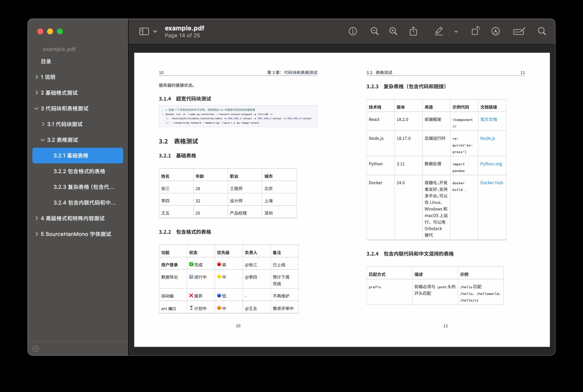Open the search field

click(x=542, y=31)
